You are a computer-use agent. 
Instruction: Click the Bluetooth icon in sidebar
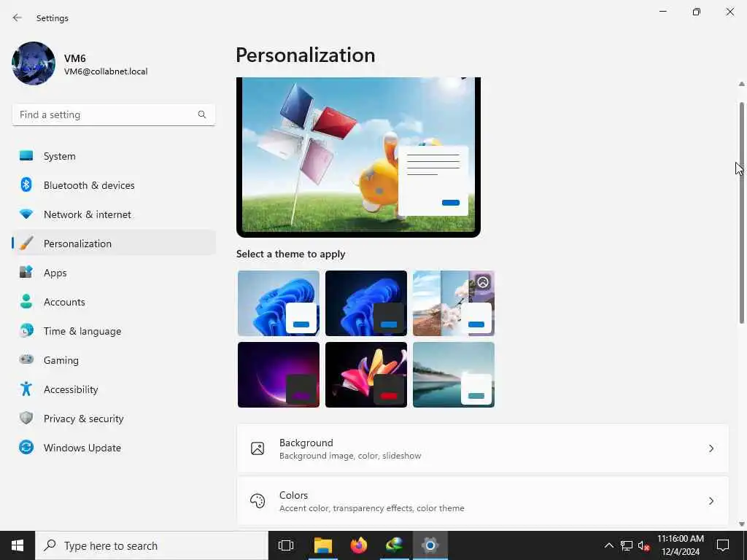(26, 184)
